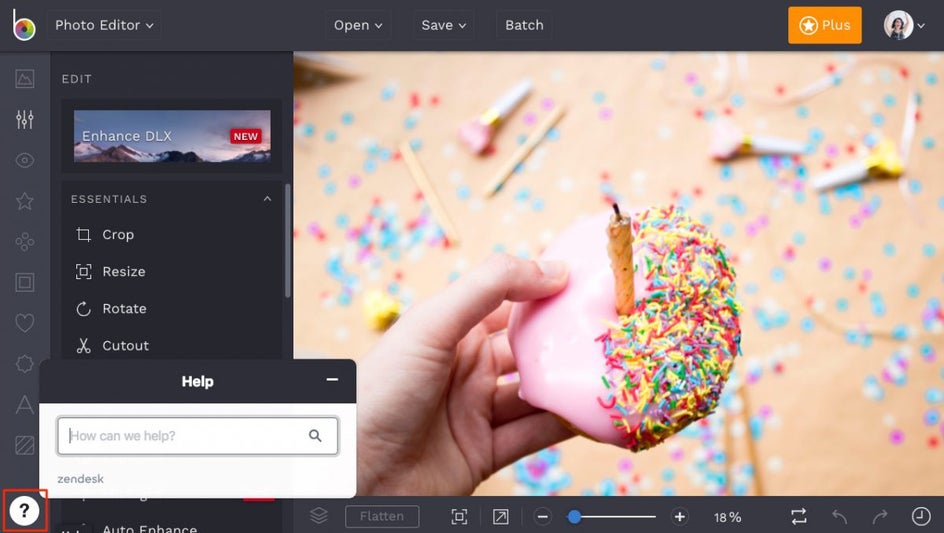
Task: Click the BeFunky logo icon
Action: coord(23,25)
